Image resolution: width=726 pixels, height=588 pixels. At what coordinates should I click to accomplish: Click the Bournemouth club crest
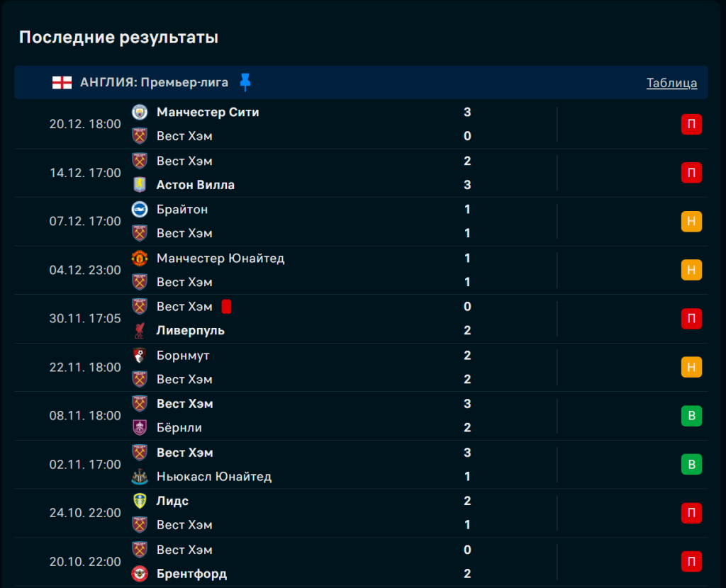coord(140,355)
